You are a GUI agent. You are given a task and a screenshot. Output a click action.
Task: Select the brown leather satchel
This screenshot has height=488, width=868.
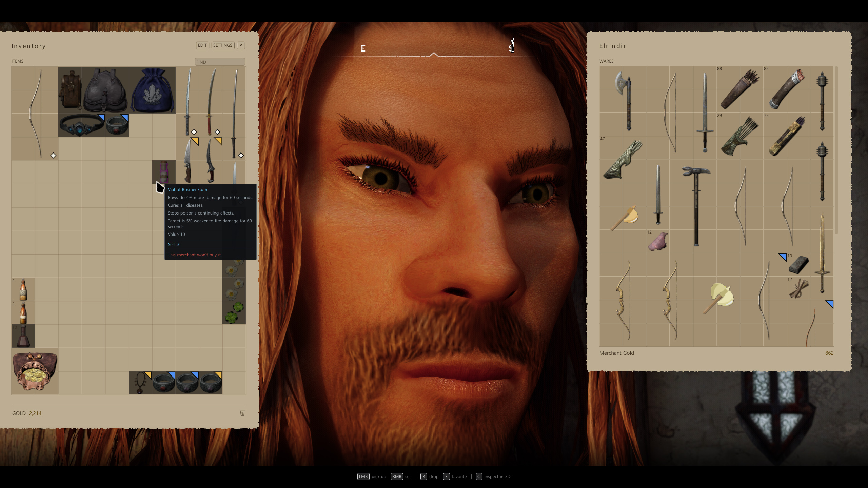click(70, 90)
